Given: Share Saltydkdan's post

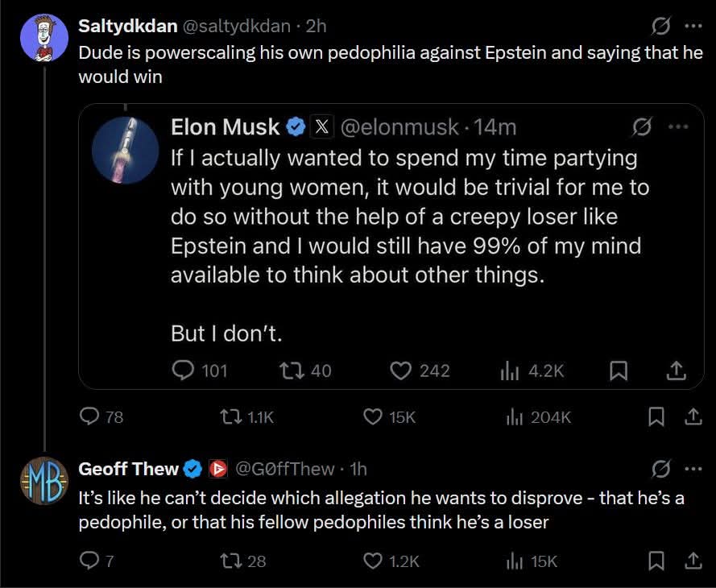Looking at the screenshot, I should 692,417.
